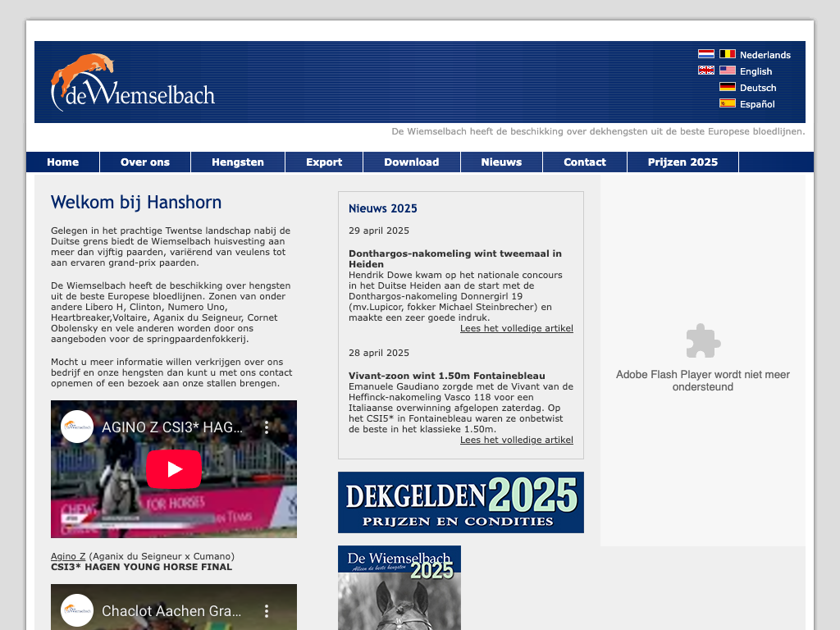
Task: Select the United Kingdom flag icon
Action: click(705, 71)
